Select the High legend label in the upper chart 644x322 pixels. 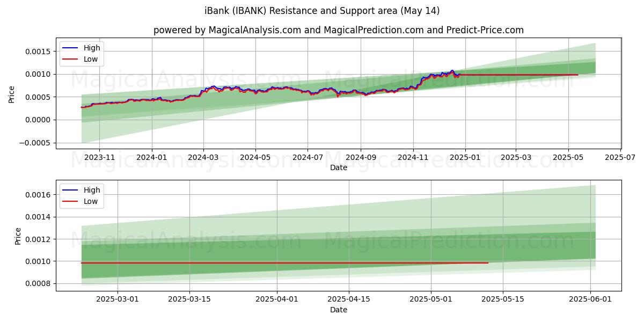[92, 48]
